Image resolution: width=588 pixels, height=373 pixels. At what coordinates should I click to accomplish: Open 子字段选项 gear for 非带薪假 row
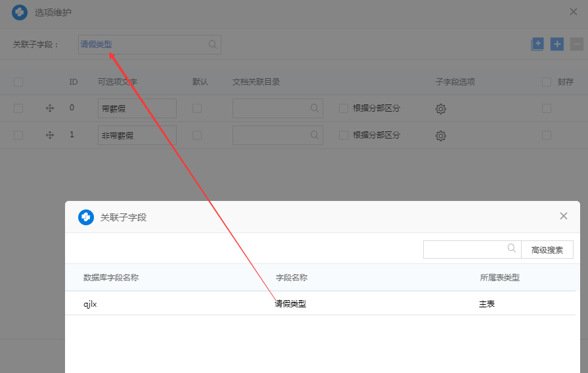pos(441,136)
